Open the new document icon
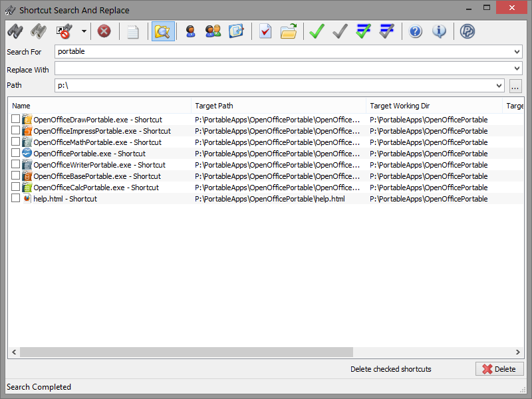This screenshot has width=532, height=399. (132, 31)
